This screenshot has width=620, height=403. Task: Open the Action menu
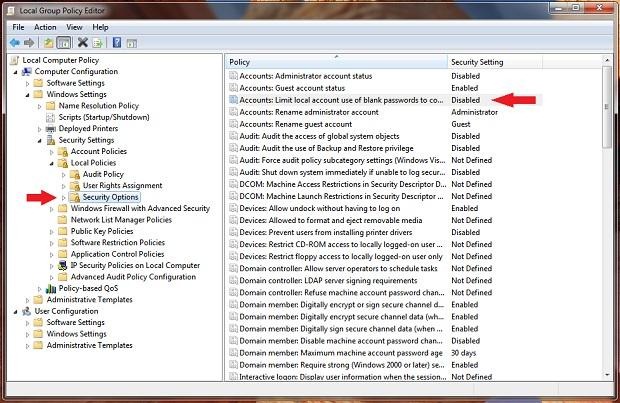pos(45,27)
